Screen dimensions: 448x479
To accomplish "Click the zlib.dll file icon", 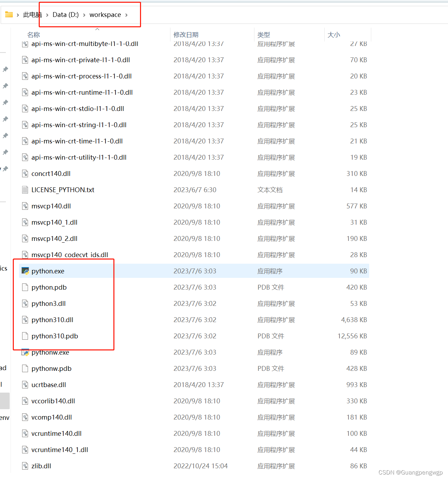I will coord(25,466).
